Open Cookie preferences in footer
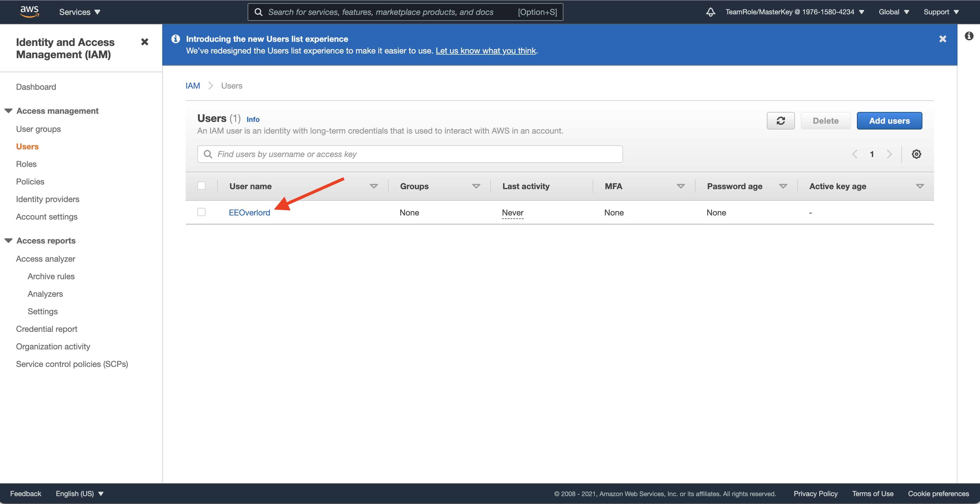 938,494
